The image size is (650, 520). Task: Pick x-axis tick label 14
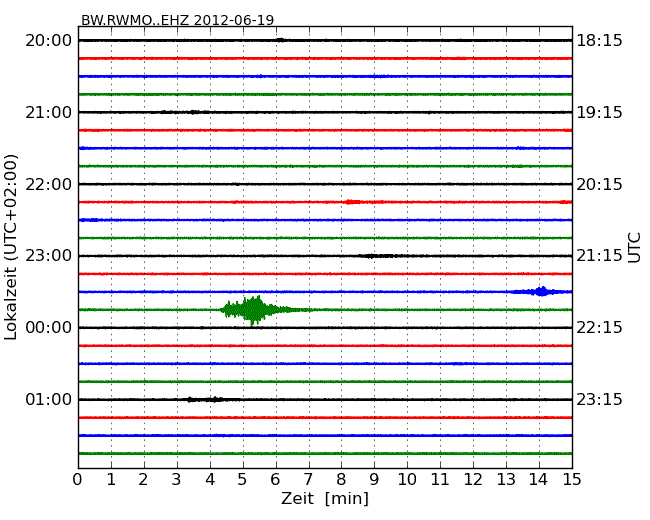[x=538, y=479]
